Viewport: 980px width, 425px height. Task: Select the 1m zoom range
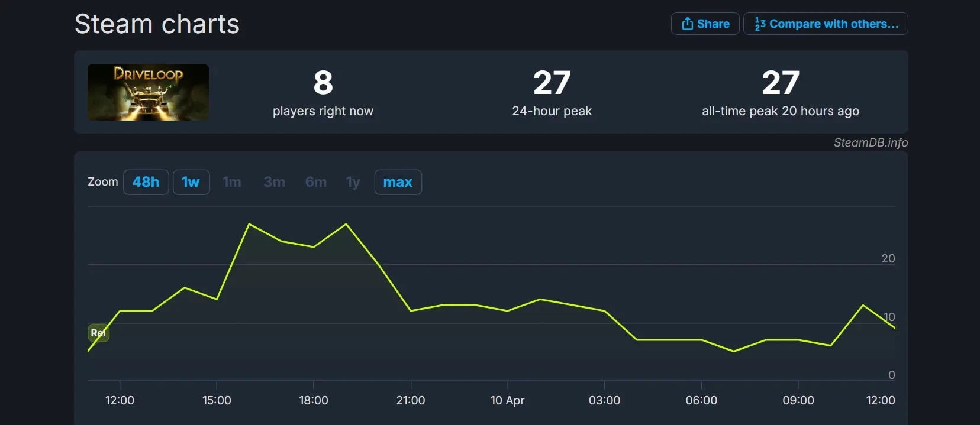click(x=232, y=182)
